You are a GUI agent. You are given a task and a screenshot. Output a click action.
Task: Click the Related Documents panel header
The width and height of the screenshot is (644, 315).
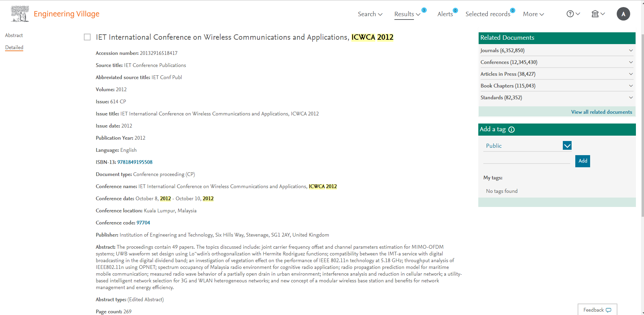tap(557, 38)
